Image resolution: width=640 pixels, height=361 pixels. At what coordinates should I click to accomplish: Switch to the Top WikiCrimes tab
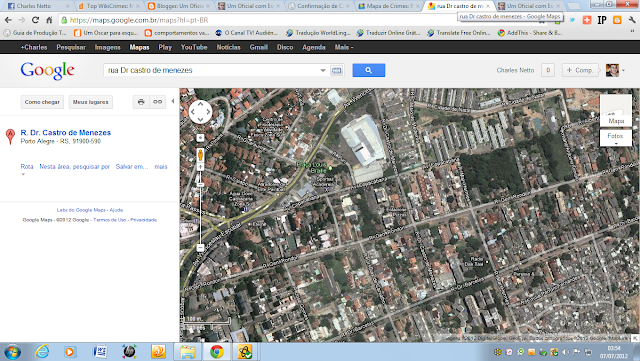(109, 6)
